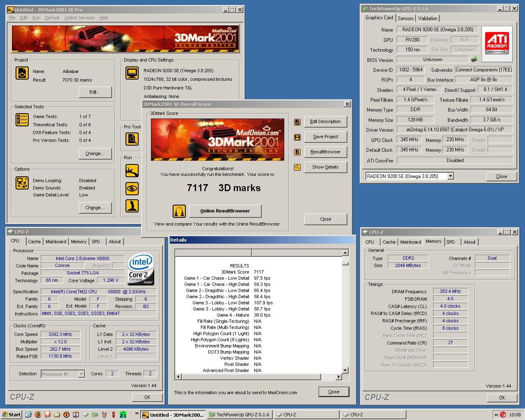Click the red system tray icon by clock

pos(503,415)
